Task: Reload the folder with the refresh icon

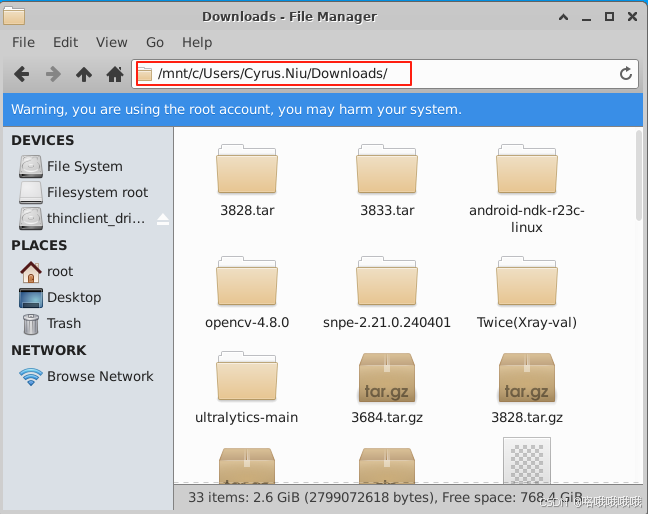Action: tap(626, 74)
